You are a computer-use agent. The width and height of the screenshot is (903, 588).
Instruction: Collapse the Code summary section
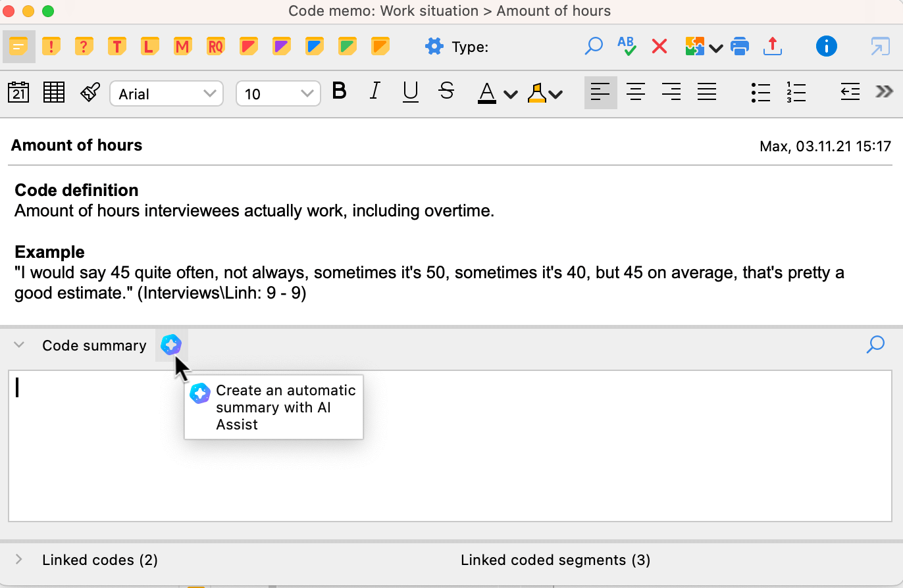coord(19,345)
